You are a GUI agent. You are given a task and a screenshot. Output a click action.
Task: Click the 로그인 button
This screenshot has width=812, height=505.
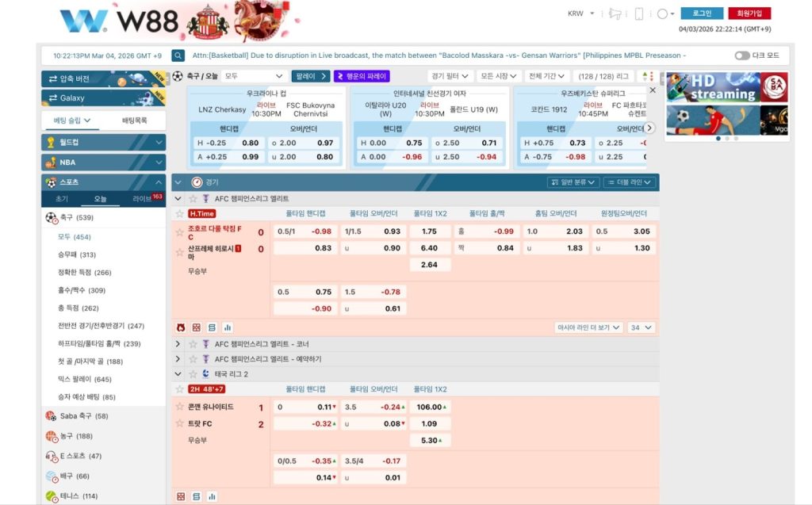point(702,13)
